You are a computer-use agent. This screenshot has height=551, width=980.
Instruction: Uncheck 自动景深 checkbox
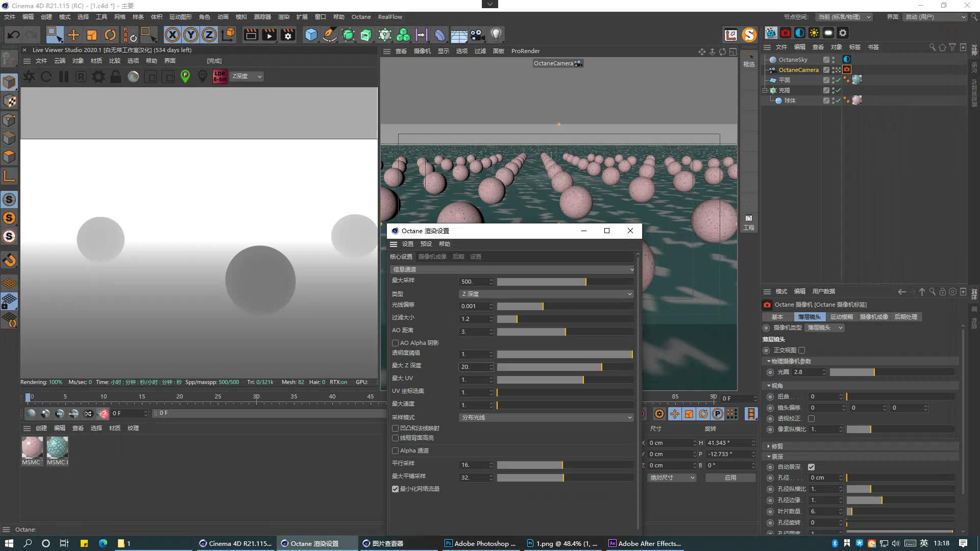811,467
